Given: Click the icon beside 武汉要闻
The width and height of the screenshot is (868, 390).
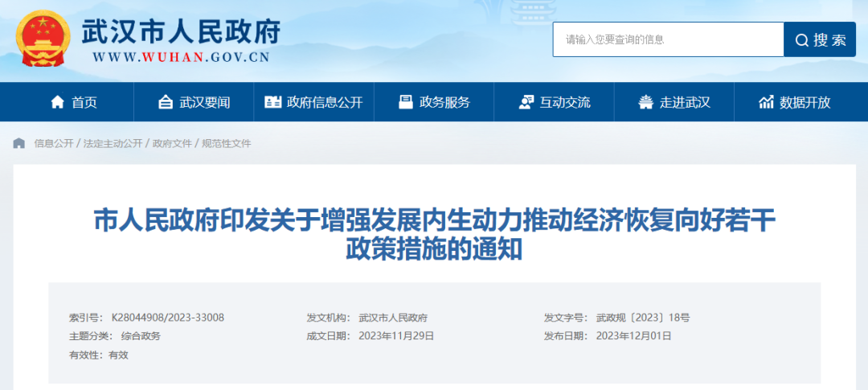Looking at the screenshot, I should [x=166, y=102].
